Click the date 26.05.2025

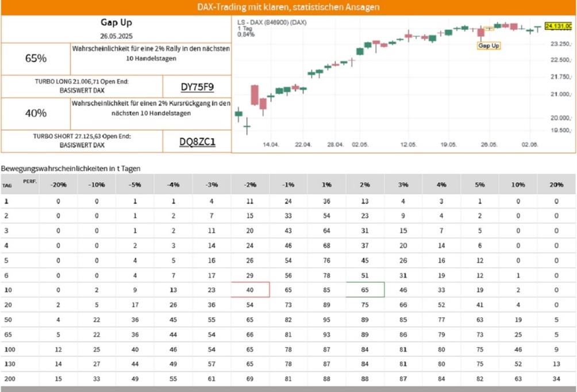pyautogui.click(x=116, y=36)
